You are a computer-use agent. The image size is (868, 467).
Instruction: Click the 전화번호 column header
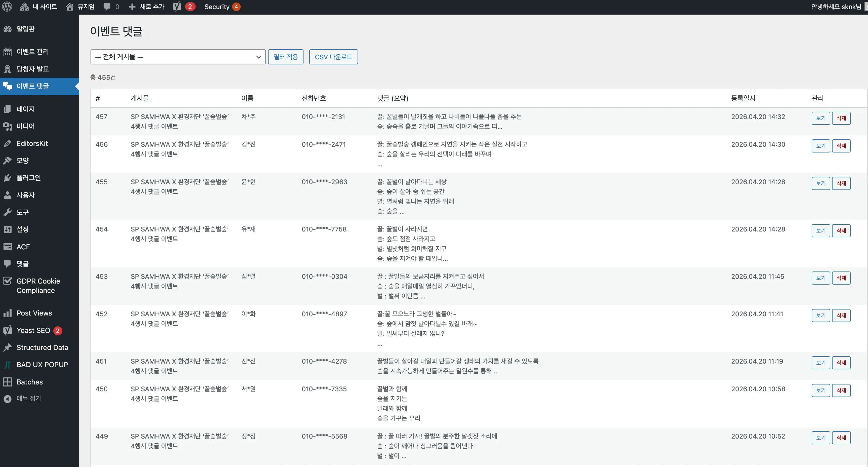click(313, 98)
